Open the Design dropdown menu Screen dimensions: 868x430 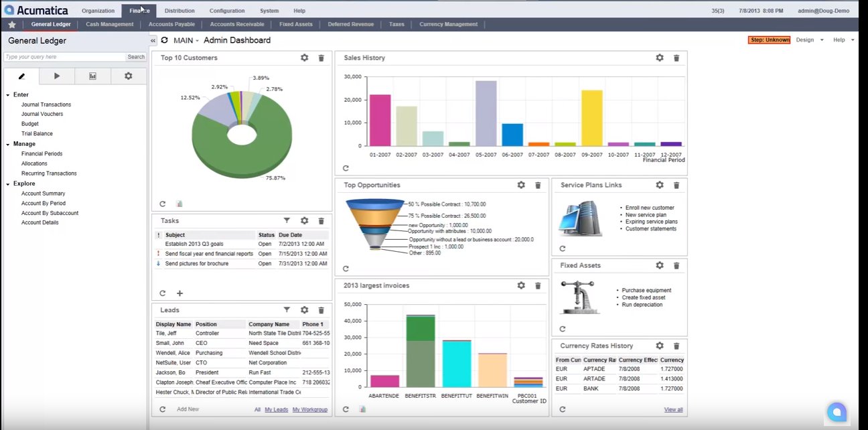810,40
